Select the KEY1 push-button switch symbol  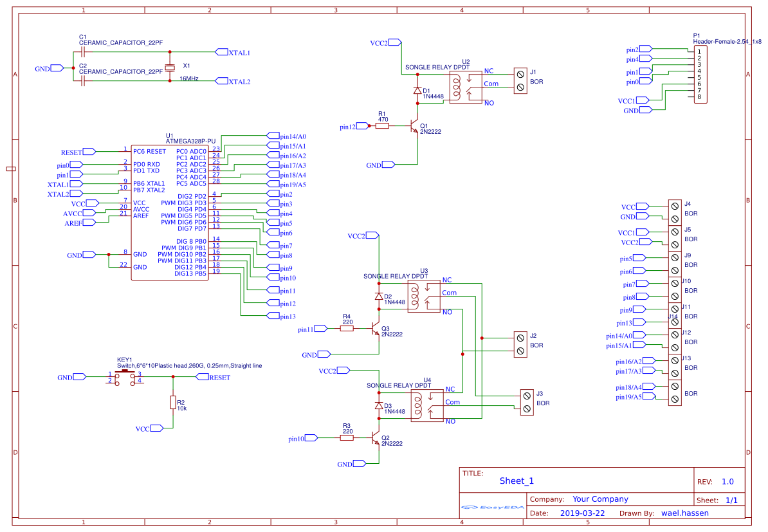click(x=124, y=378)
